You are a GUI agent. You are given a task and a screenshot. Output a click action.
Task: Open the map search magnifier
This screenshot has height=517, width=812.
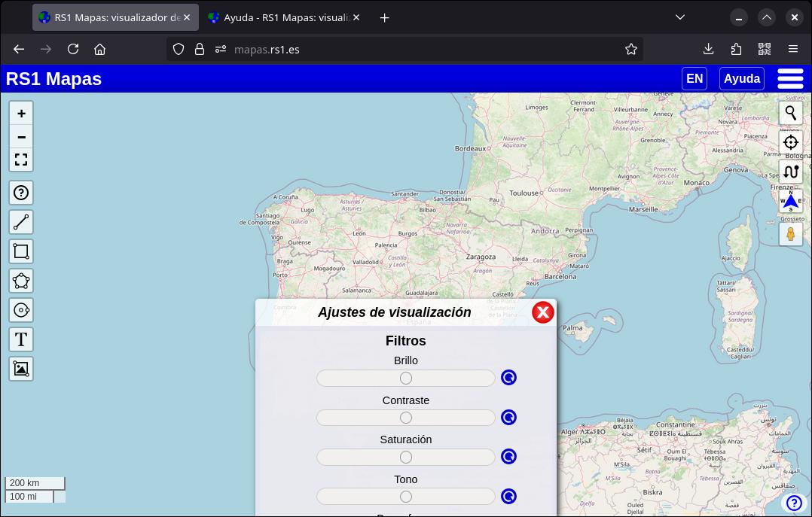point(791,113)
